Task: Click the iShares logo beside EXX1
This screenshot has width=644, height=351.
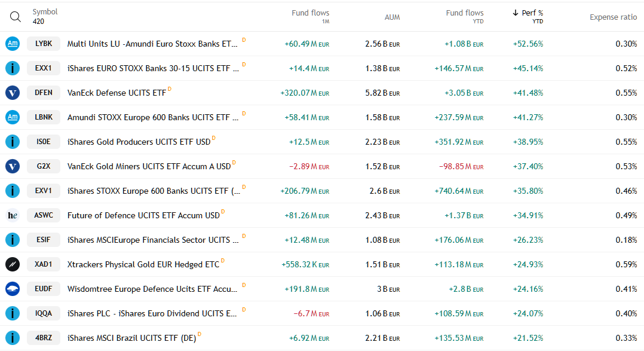Action: coord(13,68)
